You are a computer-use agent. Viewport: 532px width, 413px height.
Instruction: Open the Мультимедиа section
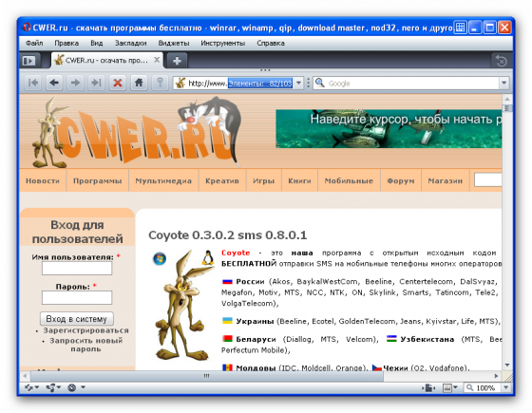click(x=163, y=180)
